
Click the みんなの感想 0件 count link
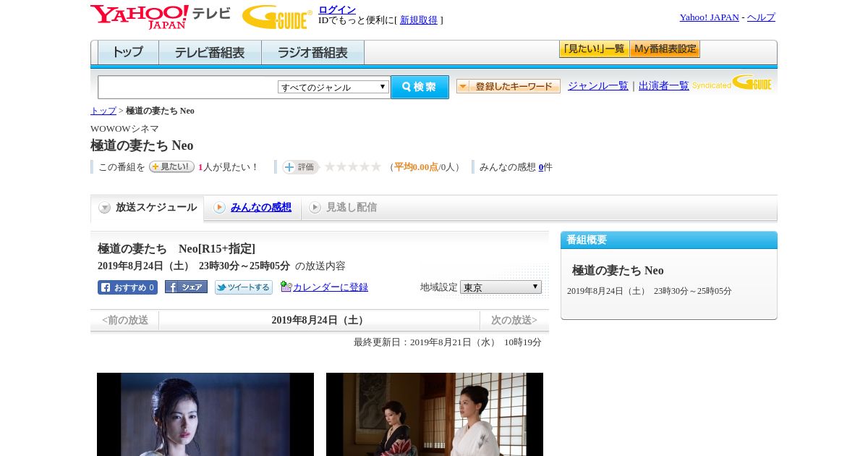pos(541,167)
